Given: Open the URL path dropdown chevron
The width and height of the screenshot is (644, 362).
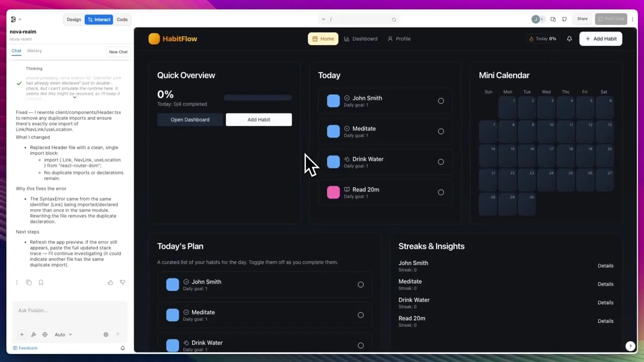Looking at the screenshot, I should (x=324, y=20).
